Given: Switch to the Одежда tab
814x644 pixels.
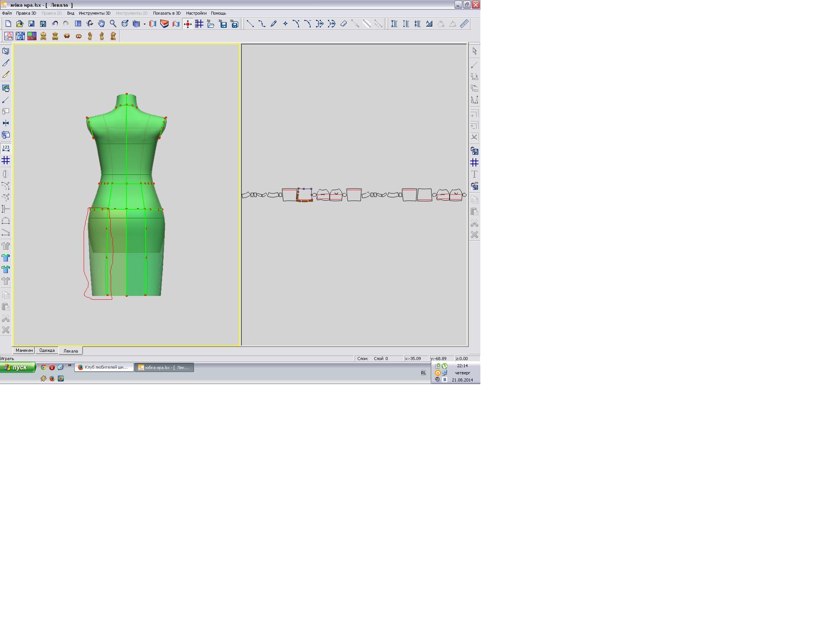Looking at the screenshot, I should pos(47,350).
